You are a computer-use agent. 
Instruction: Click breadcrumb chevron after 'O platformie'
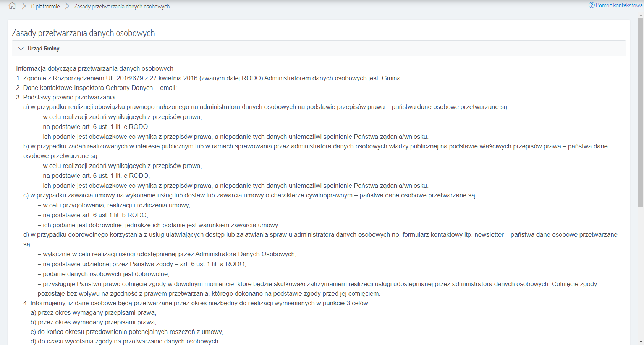point(67,6)
